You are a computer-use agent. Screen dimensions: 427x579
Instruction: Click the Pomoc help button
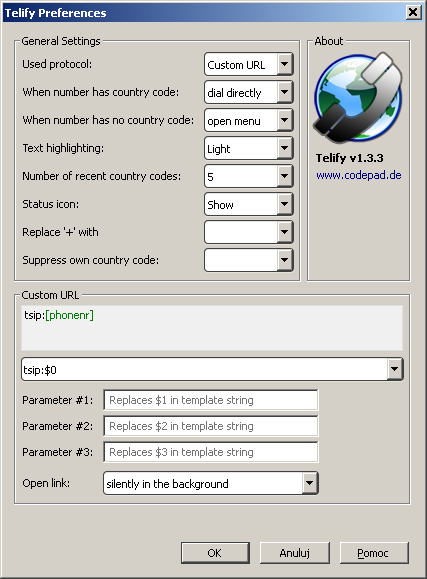(x=374, y=553)
